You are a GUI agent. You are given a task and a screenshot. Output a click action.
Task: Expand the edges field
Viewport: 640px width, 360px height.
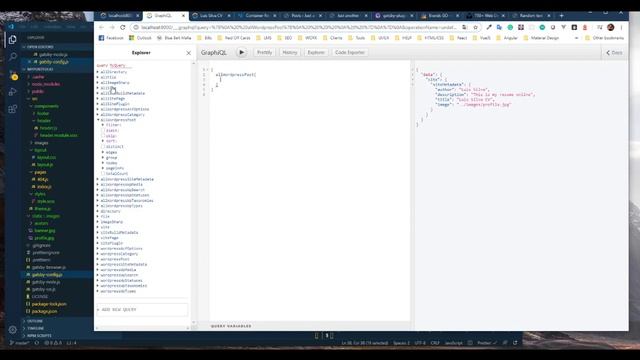click(103, 152)
